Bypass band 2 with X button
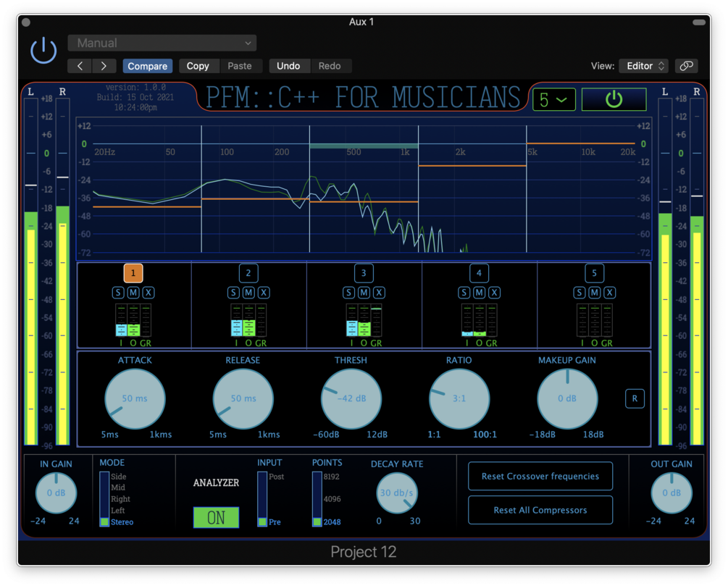This screenshot has width=728, height=586. [264, 293]
